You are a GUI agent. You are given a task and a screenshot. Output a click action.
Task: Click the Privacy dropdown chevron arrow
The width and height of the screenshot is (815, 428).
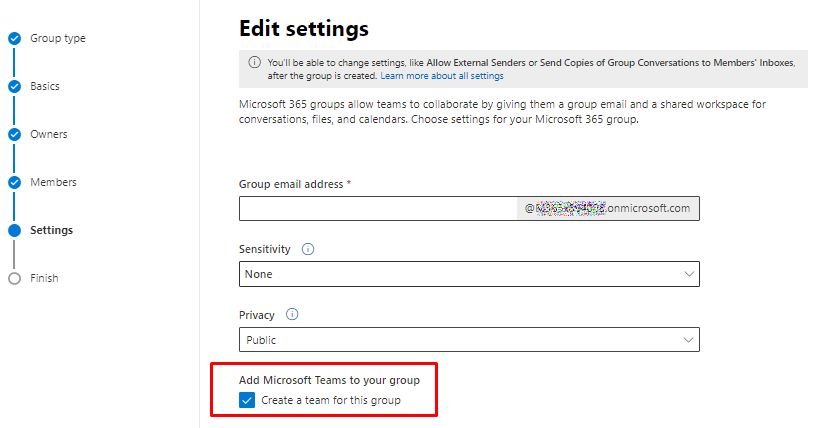(x=688, y=340)
